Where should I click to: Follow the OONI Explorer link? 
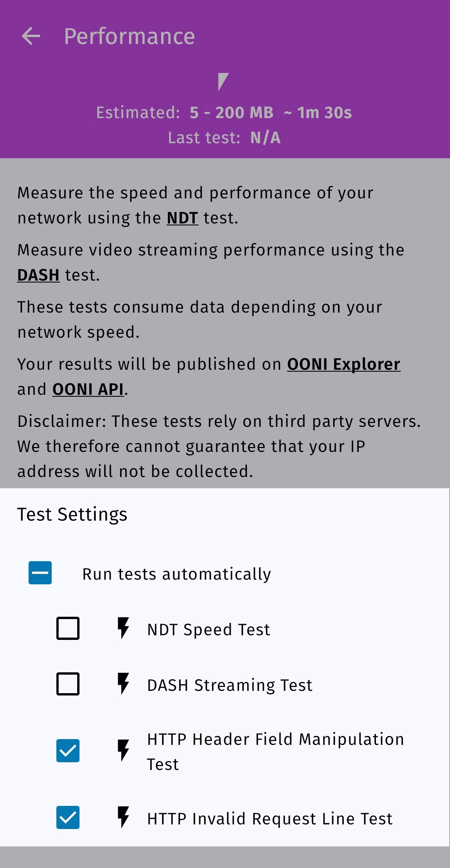[343, 364]
